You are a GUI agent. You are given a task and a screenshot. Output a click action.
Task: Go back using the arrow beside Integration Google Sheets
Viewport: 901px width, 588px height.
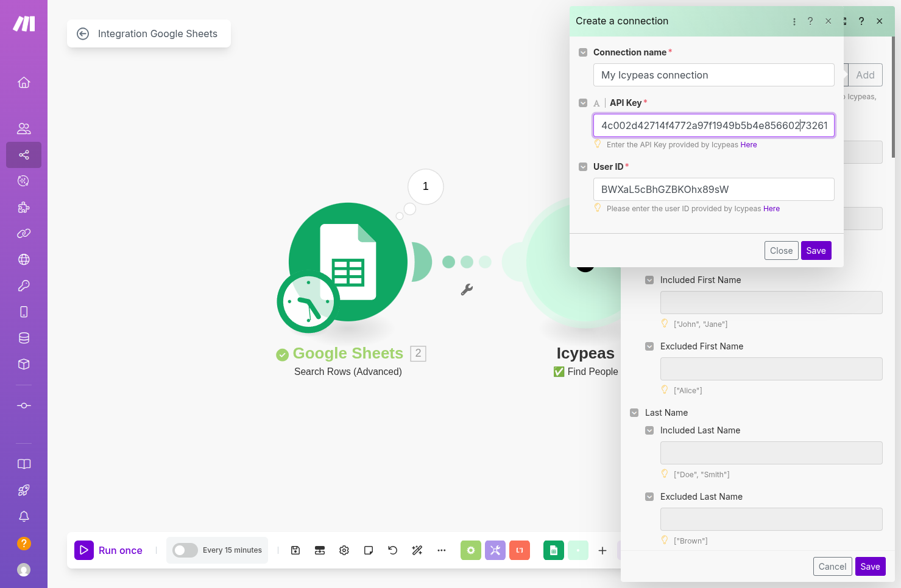click(83, 33)
